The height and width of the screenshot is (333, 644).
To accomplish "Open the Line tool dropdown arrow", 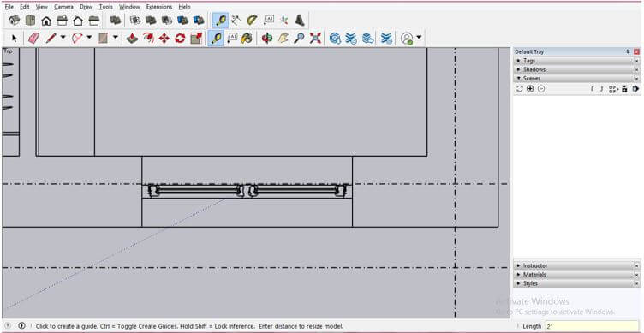I will tap(63, 38).
